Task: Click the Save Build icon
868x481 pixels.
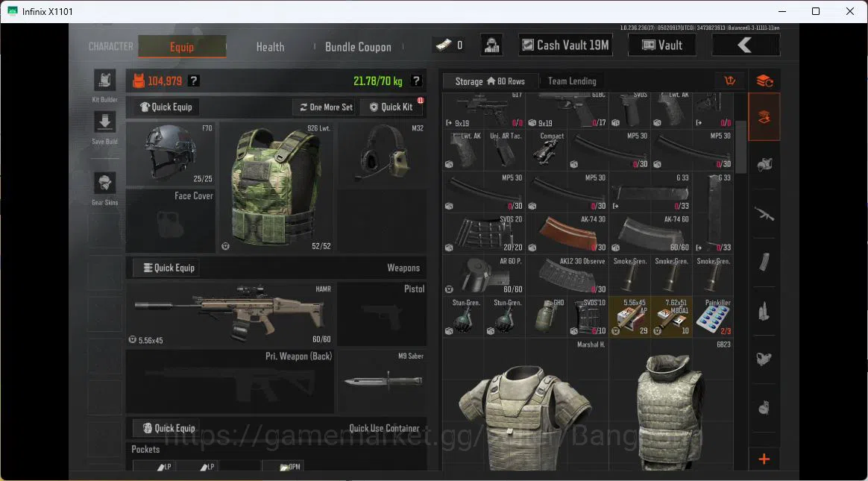Action: coord(104,122)
